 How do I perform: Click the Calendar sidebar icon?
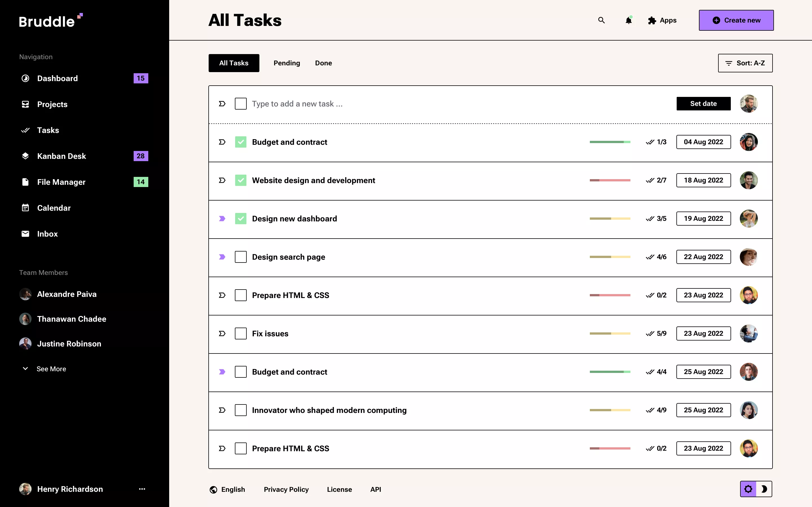click(x=25, y=208)
